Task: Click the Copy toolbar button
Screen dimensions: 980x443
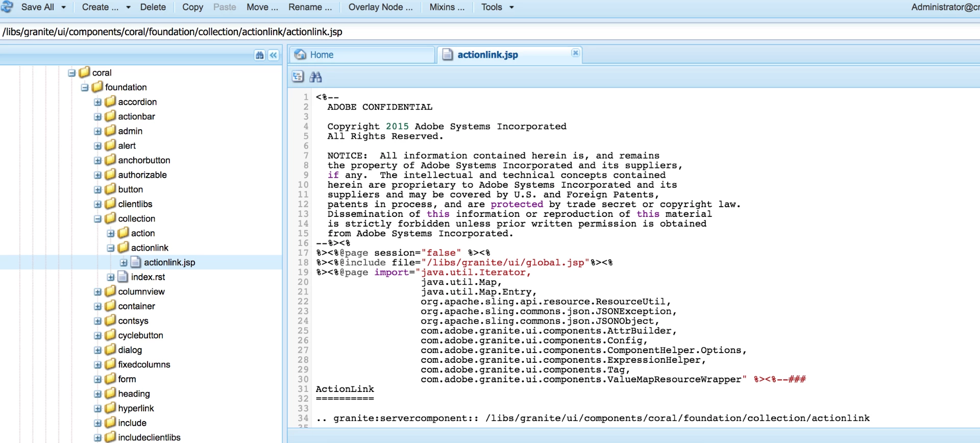Action: pos(192,7)
